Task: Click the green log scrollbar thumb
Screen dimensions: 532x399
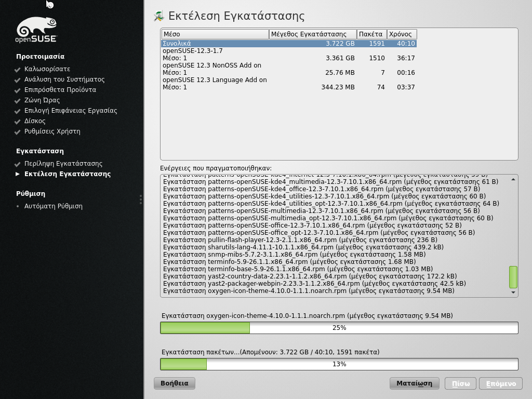Action: [513, 277]
